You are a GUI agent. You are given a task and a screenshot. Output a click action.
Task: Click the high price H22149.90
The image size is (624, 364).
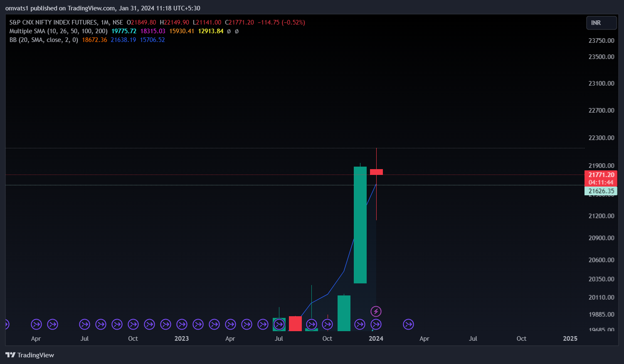pos(174,22)
